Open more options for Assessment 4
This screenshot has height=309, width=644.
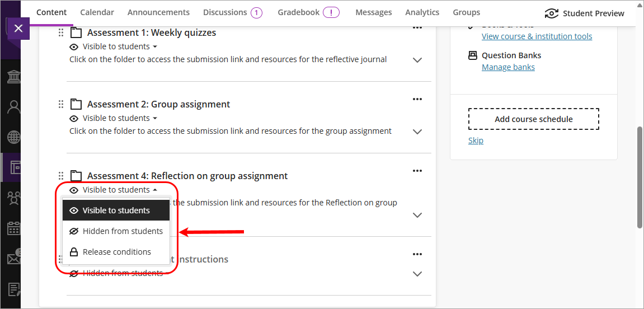tap(417, 171)
